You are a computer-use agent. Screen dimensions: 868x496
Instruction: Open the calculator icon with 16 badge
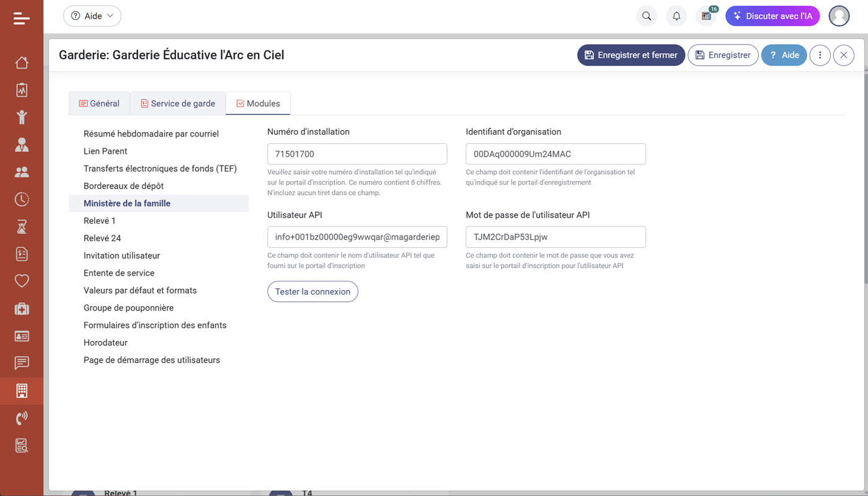706,15
